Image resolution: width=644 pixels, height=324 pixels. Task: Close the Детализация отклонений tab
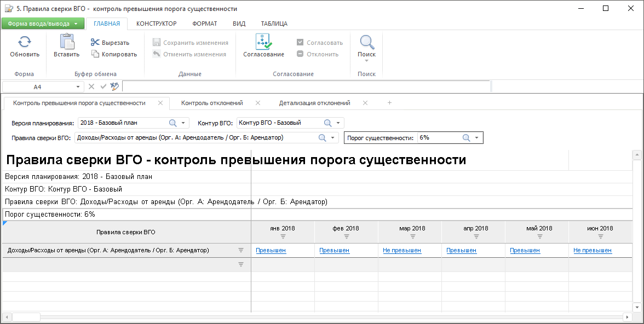pos(365,103)
